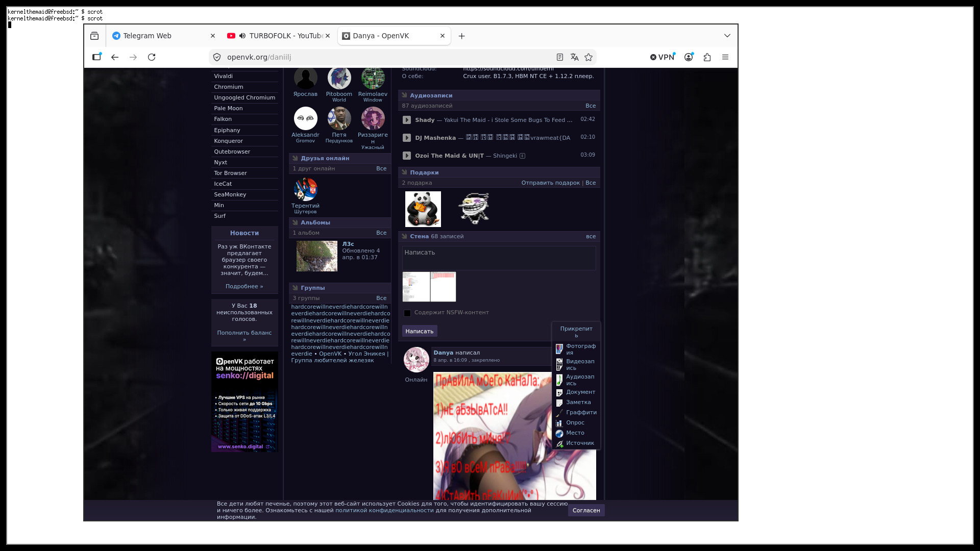Open Aleksandr Gromov friend avatar
The height and width of the screenshot is (551, 980).
pyautogui.click(x=305, y=118)
